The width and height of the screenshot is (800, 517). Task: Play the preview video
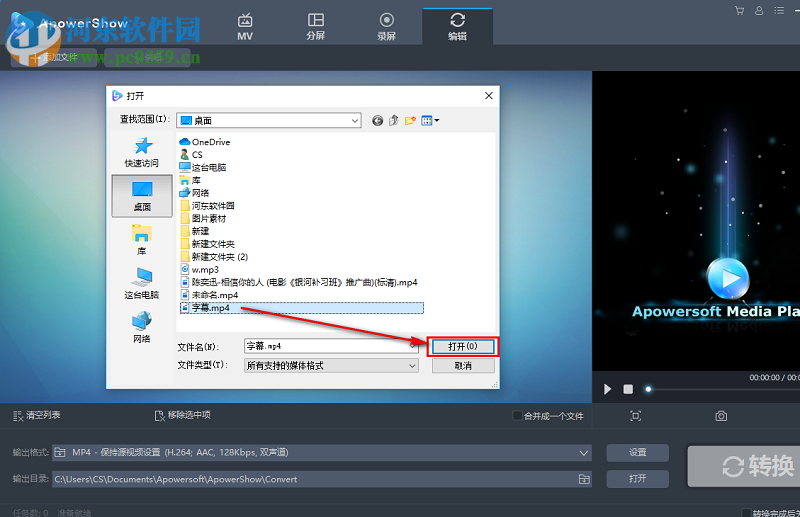(607, 389)
